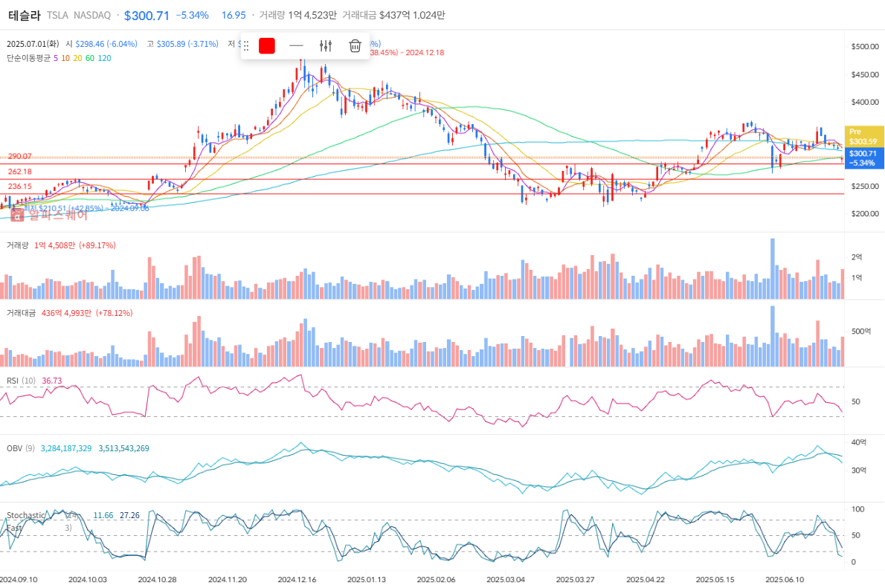Click the 2025.03.04 date axis label
Image resolution: width=885 pixels, height=588 pixels.
tap(506, 580)
